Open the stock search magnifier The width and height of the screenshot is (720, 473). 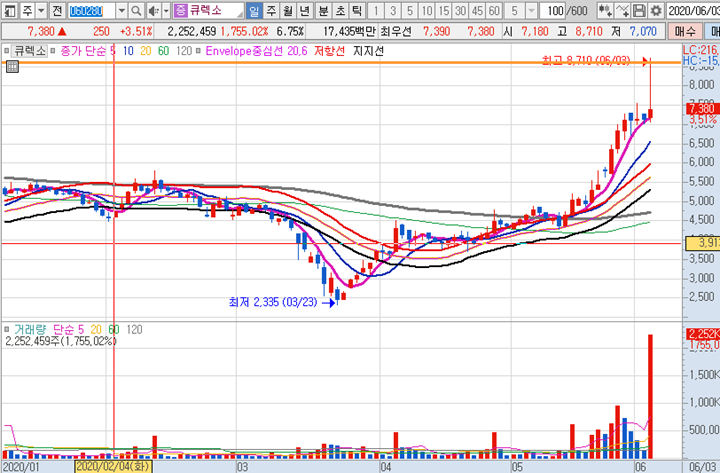(135, 10)
